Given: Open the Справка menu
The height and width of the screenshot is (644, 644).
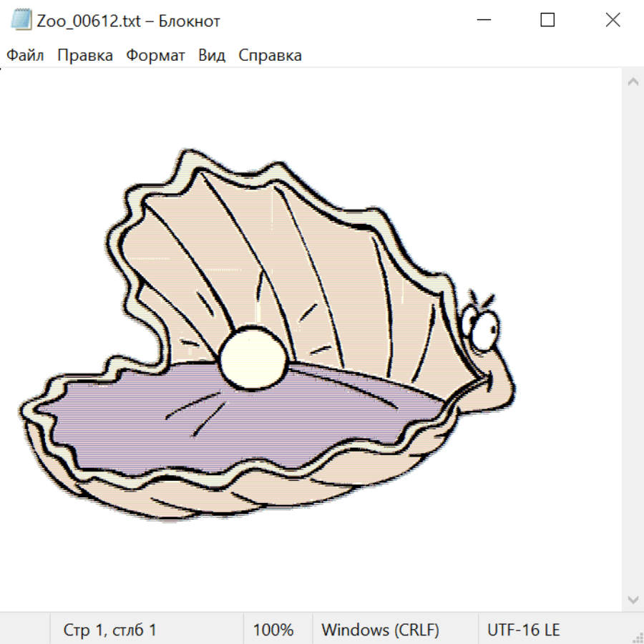Looking at the screenshot, I should pos(270,56).
